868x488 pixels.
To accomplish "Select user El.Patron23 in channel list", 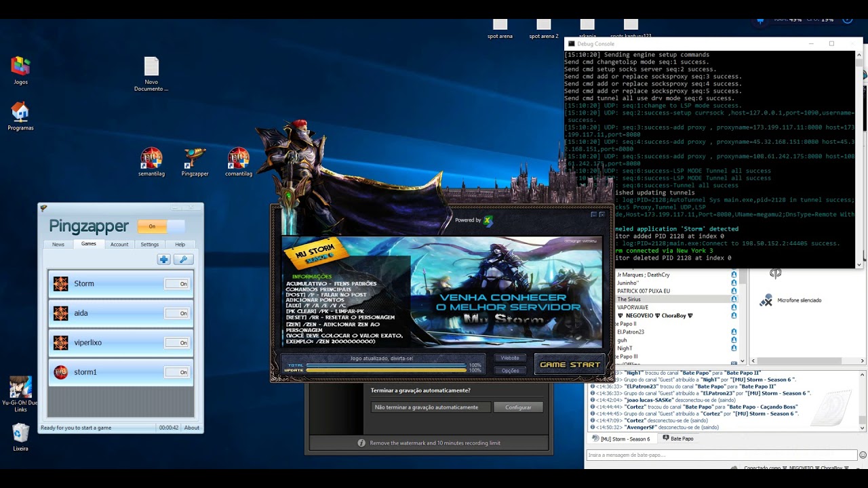I will click(x=631, y=332).
